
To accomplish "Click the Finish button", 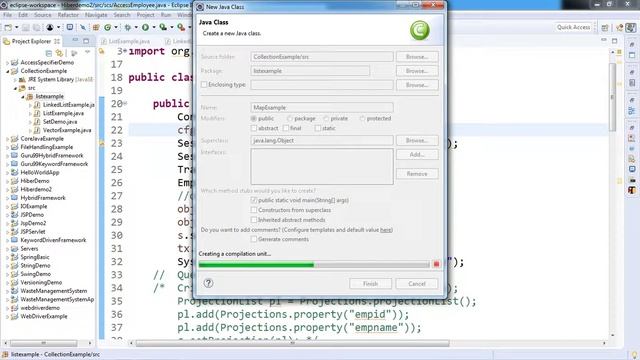I will click(x=370, y=284).
